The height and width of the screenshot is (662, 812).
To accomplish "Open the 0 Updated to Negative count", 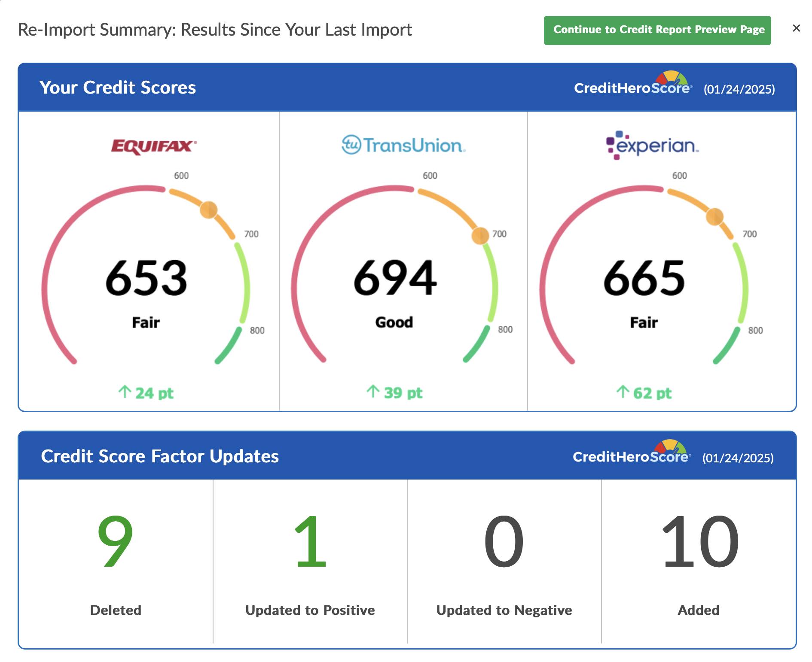I will [x=504, y=541].
